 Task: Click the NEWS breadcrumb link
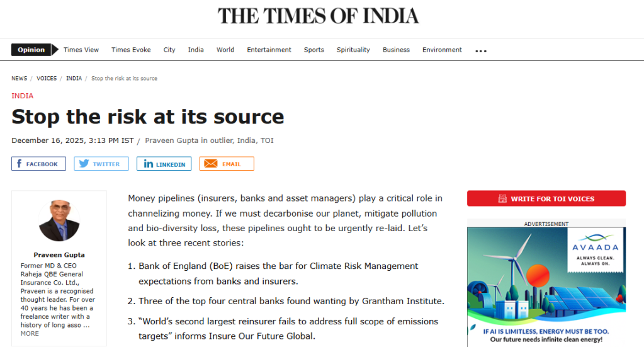pos(19,79)
